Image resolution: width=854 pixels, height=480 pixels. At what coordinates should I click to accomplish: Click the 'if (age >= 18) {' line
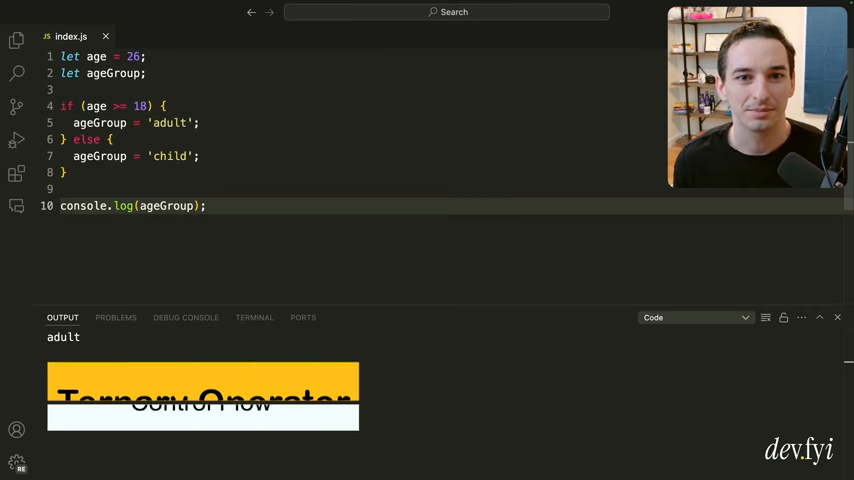113,106
